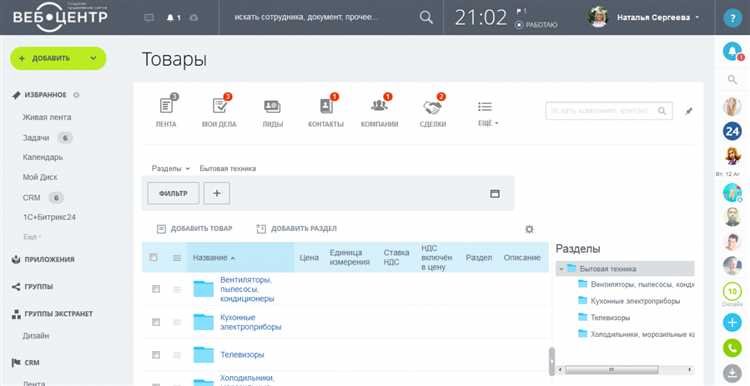
Task: Open the Наталья Сергеева user menu
Action: pos(643,17)
